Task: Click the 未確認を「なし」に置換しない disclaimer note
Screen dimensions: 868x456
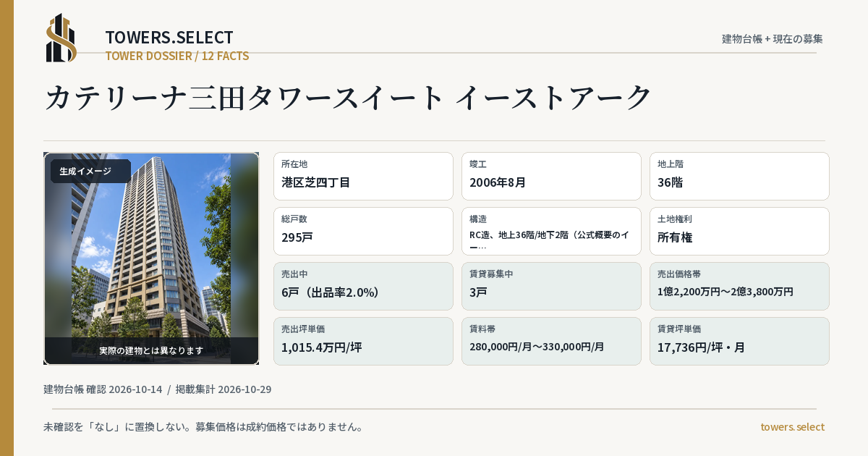Action: pos(203,427)
